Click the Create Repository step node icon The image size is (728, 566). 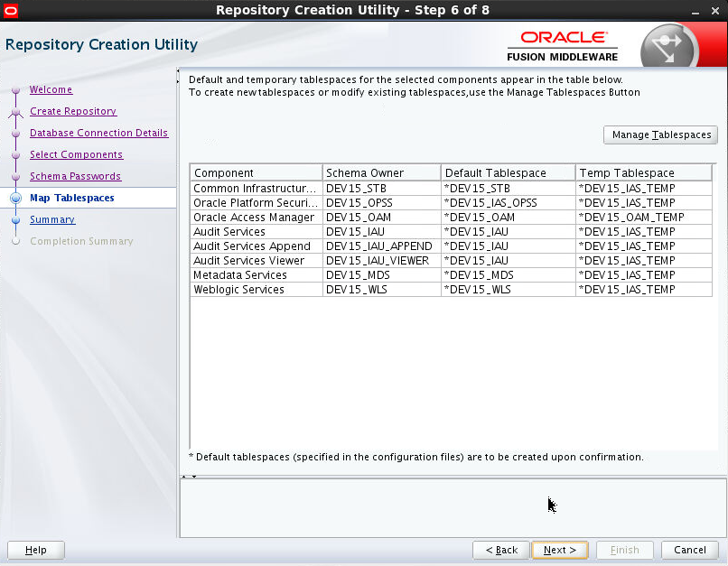click(x=15, y=112)
